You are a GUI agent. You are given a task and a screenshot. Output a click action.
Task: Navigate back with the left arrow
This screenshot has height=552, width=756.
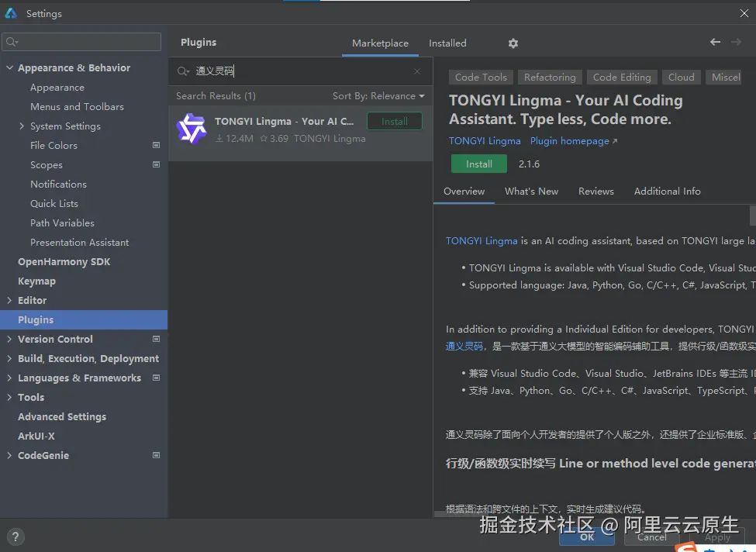tap(715, 43)
